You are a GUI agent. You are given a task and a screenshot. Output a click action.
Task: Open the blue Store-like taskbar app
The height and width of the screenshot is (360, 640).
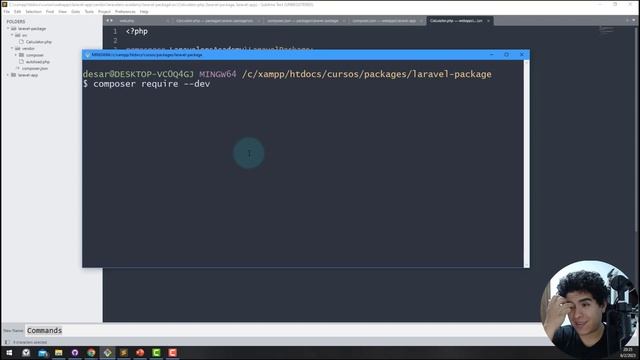[x=42, y=352]
